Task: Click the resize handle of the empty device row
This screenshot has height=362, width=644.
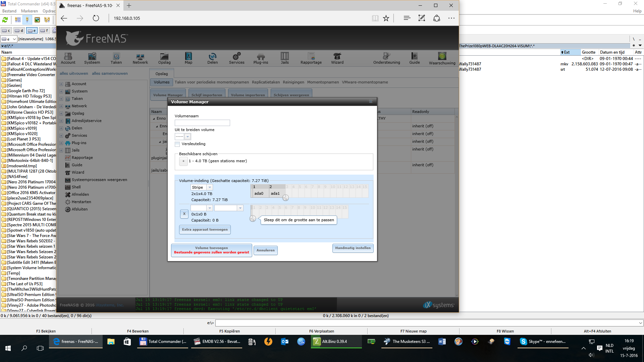Action: tap(253, 219)
